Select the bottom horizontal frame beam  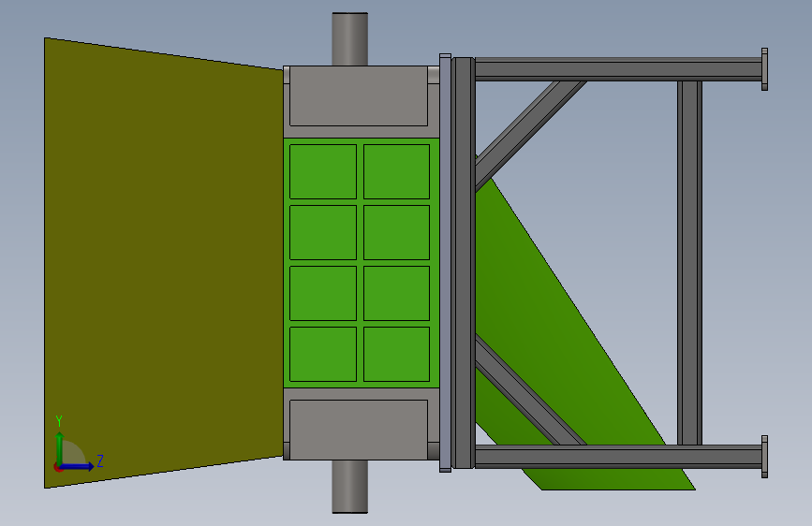618,456
